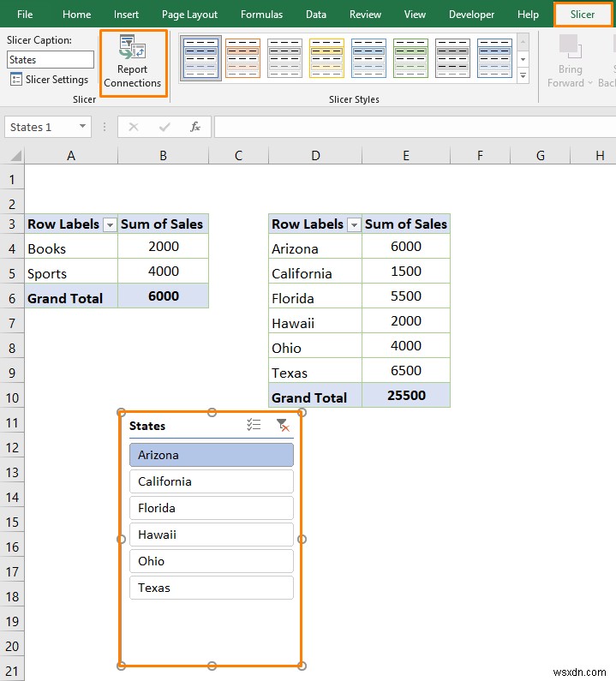Expand the Name Box dropdown
This screenshot has width=616, height=681.
click(x=82, y=127)
